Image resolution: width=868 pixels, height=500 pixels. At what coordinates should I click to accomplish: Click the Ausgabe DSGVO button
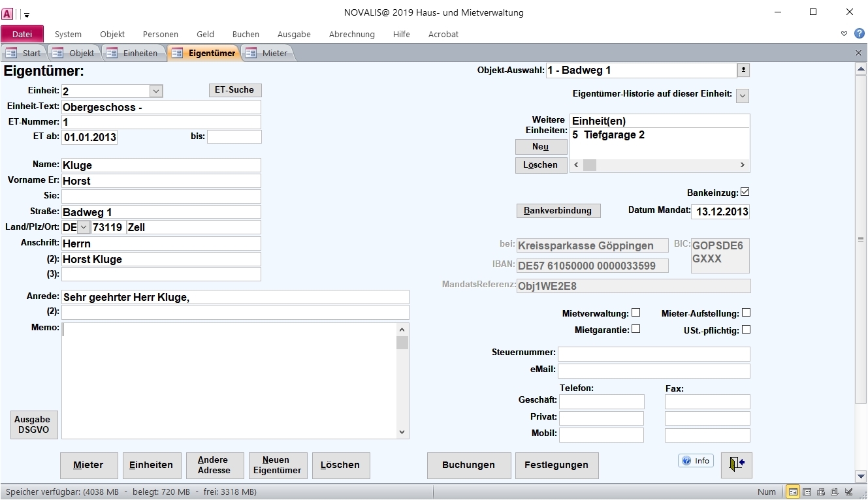[x=33, y=425]
